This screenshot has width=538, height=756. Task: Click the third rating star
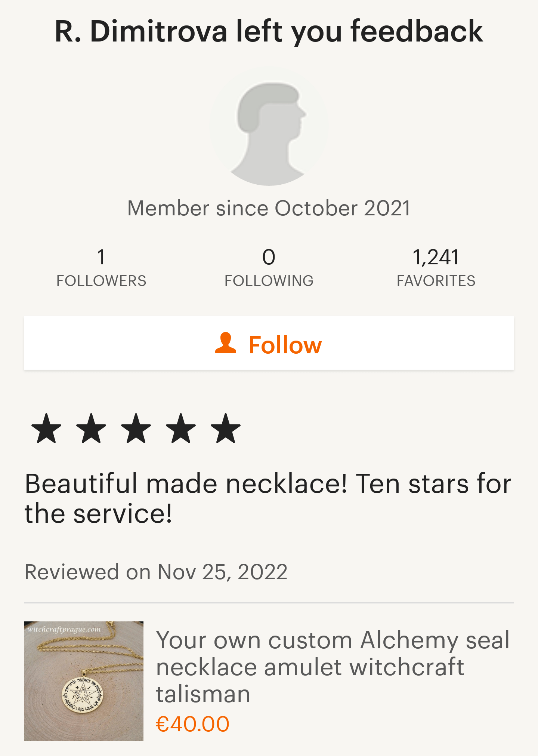(136, 428)
